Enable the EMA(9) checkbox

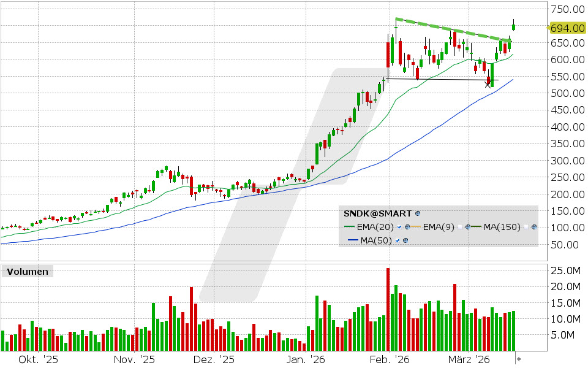pos(461,227)
